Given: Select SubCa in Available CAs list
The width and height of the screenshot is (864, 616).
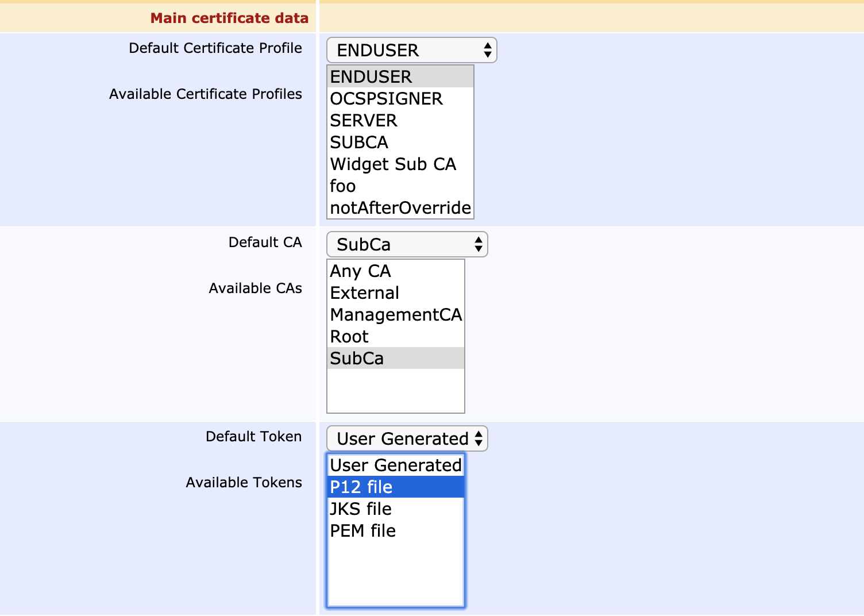Looking at the screenshot, I should click(x=395, y=359).
